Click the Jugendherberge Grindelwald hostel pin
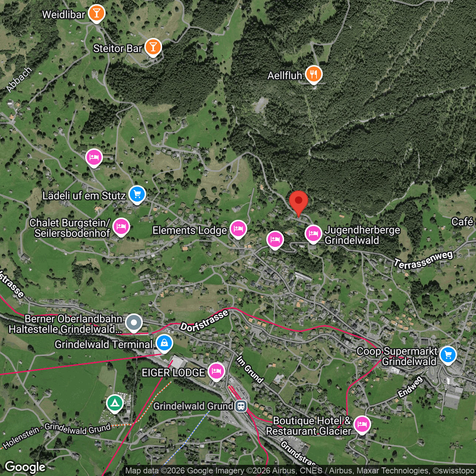Viewport: 476px width, 476px height. 313,234
